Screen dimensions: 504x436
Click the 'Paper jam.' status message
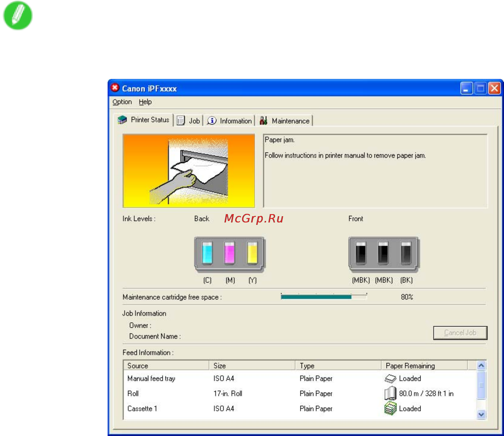point(280,140)
